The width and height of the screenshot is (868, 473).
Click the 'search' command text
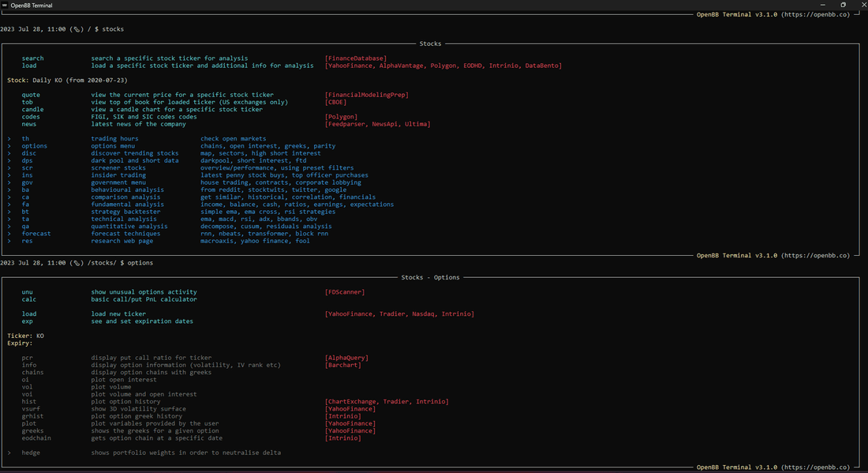click(x=32, y=58)
